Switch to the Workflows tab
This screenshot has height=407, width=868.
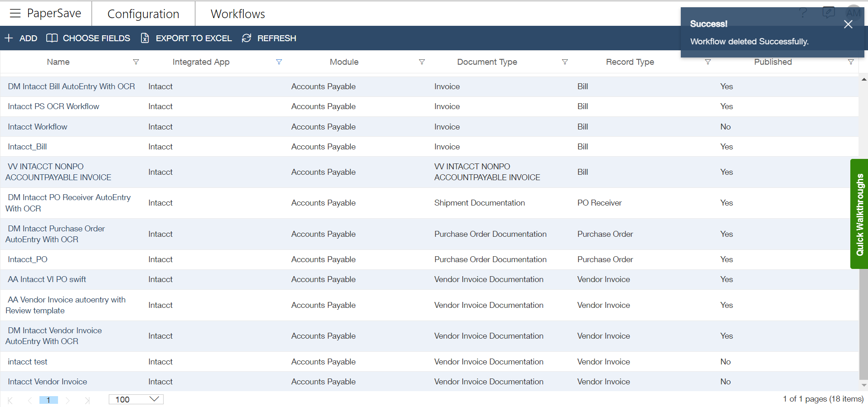(238, 14)
